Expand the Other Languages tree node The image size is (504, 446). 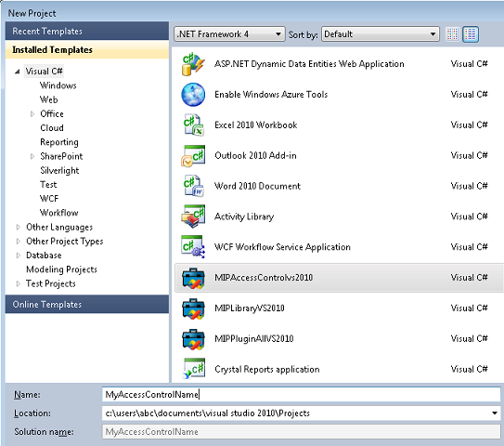(19, 228)
